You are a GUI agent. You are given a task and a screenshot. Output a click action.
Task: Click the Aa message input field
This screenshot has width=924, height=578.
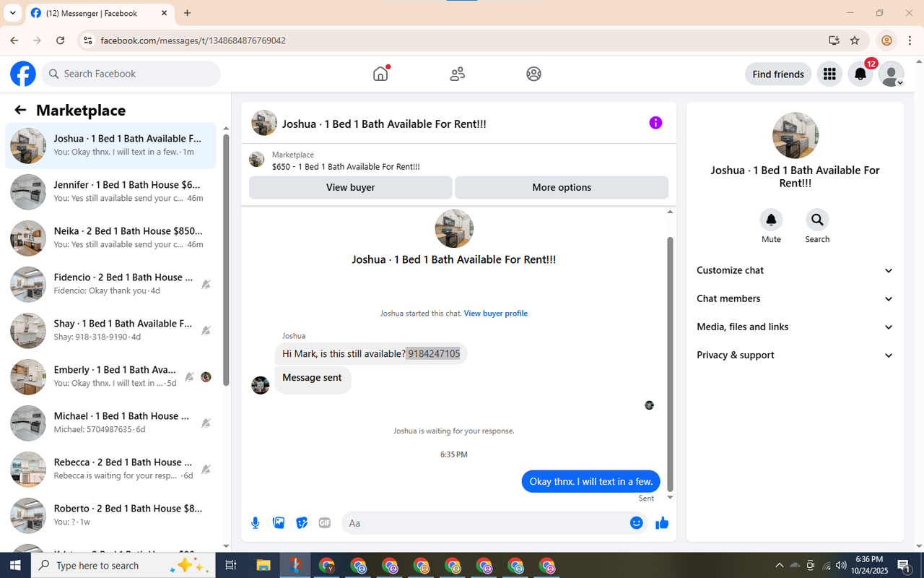tap(469, 522)
